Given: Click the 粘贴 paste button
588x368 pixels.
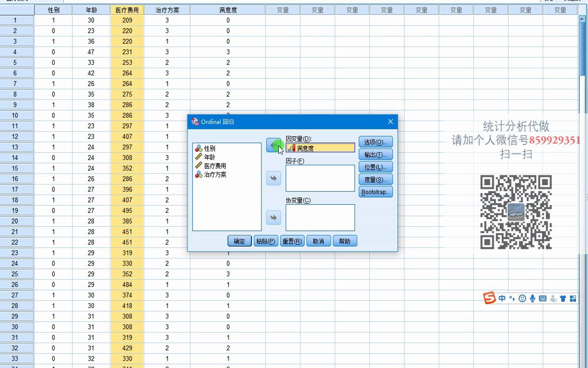Looking at the screenshot, I should (266, 241).
